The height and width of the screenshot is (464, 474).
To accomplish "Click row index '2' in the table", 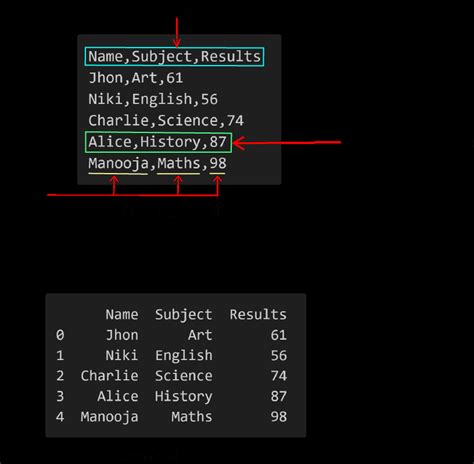I will [x=60, y=376].
